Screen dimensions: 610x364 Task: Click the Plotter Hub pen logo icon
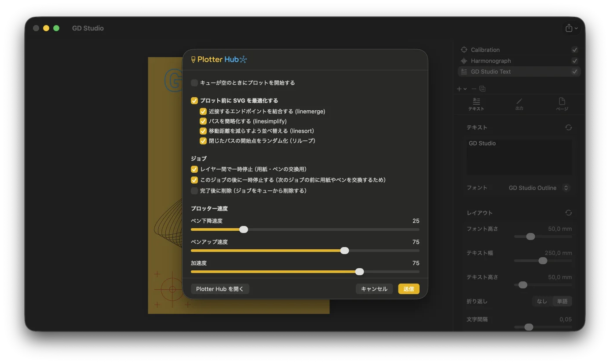point(194,59)
